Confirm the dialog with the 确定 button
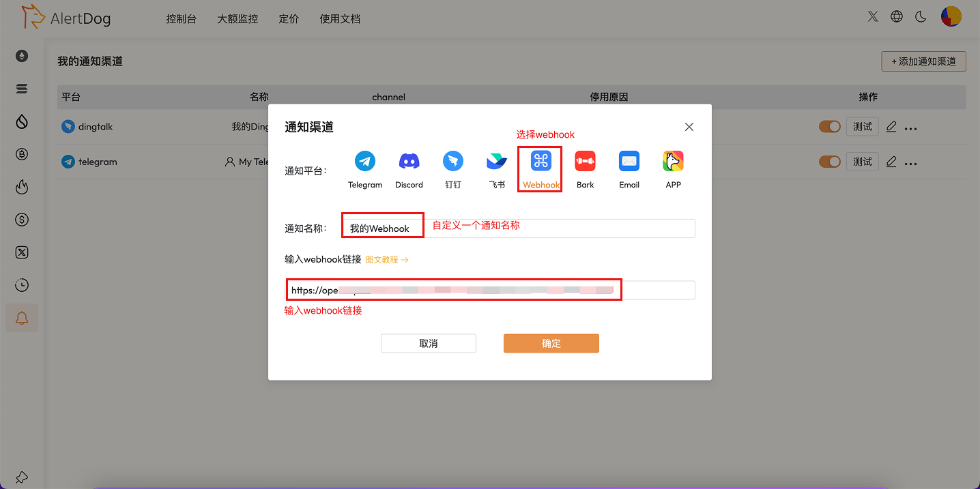This screenshot has width=980, height=489. [x=551, y=343]
